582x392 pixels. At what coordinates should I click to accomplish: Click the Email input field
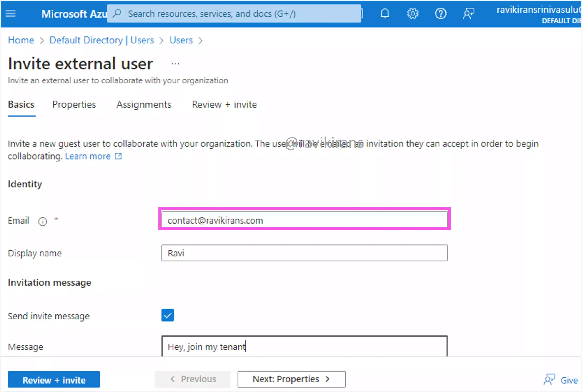click(x=304, y=219)
